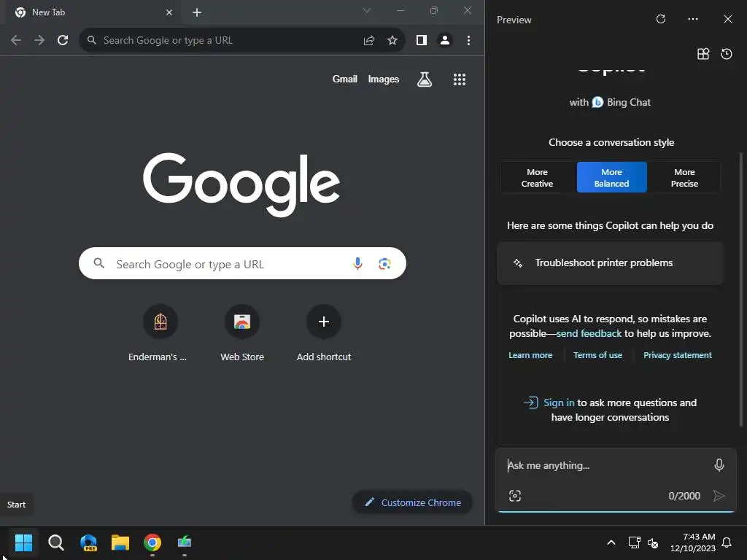Viewport: 747px width, 560px height.
Task: Open Search Labs flask icon
Action: [425, 79]
